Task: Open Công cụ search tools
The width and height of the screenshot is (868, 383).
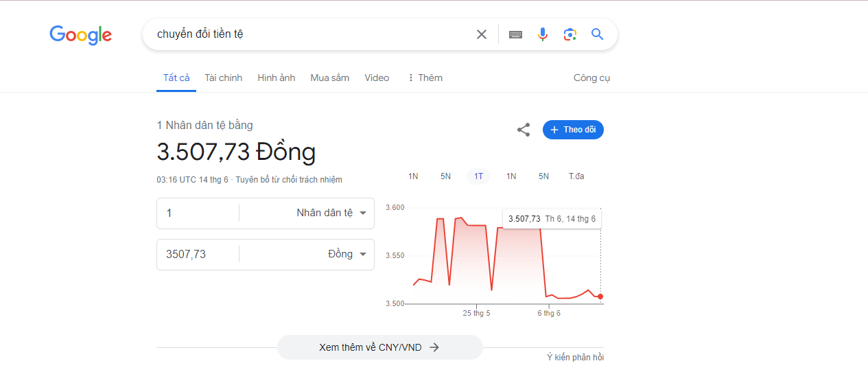Action: pos(591,78)
